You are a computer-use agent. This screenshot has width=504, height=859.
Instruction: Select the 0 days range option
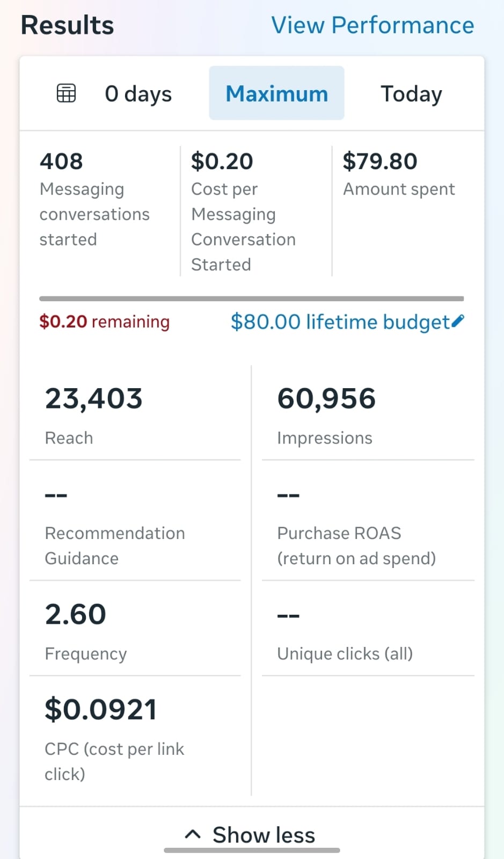[138, 93]
